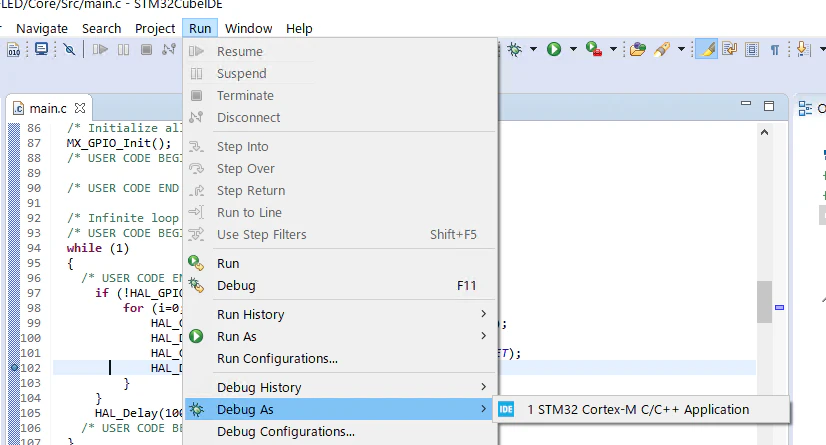Viewport: 826px width, 445px height.
Task: Open the Help menu
Action: pyautogui.click(x=299, y=28)
